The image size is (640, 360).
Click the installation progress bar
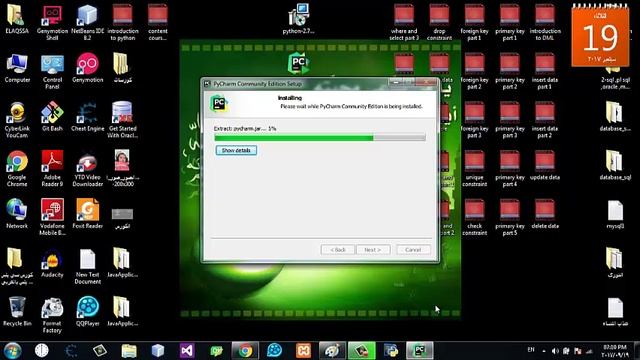click(320, 138)
